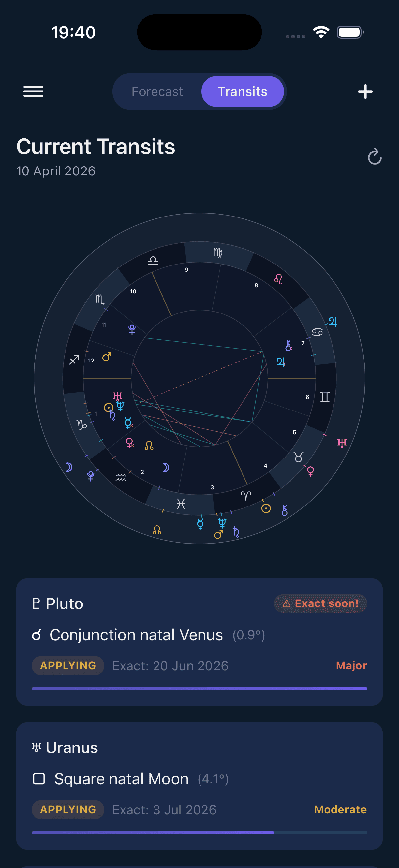Tap the plus icon to add a chart
The width and height of the screenshot is (399, 868).
click(x=365, y=91)
